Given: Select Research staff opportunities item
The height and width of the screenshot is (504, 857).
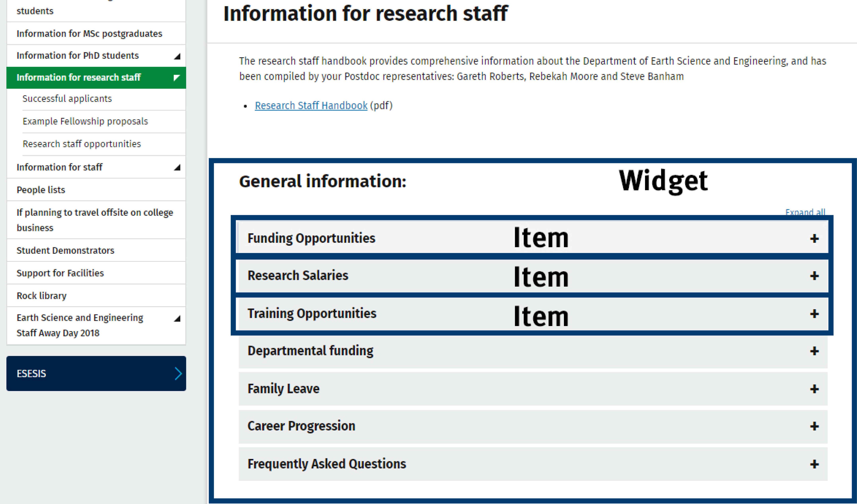Looking at the screenshot, I should coord(82,144).
